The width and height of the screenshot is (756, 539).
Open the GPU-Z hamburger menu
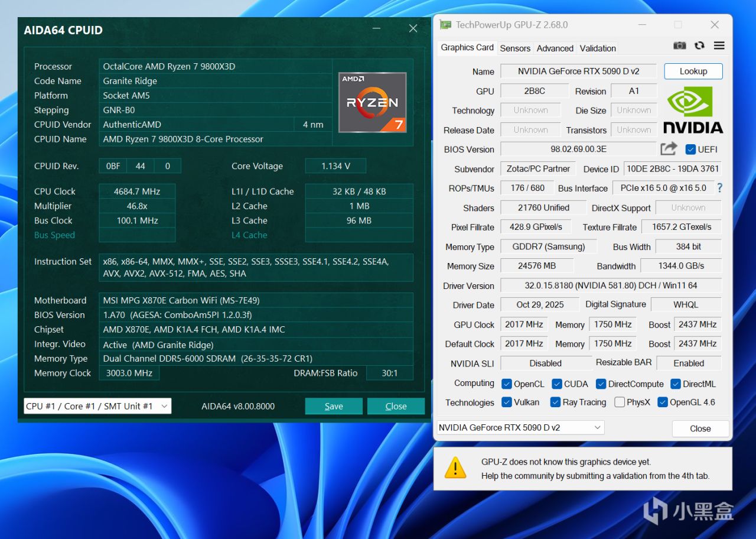coord(719,46)
